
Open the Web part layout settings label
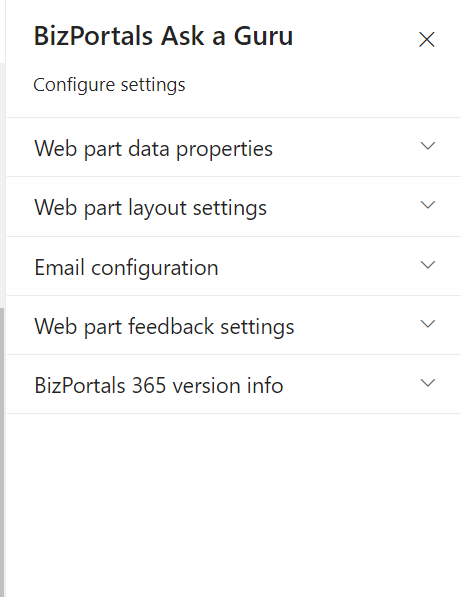[150, 208]
